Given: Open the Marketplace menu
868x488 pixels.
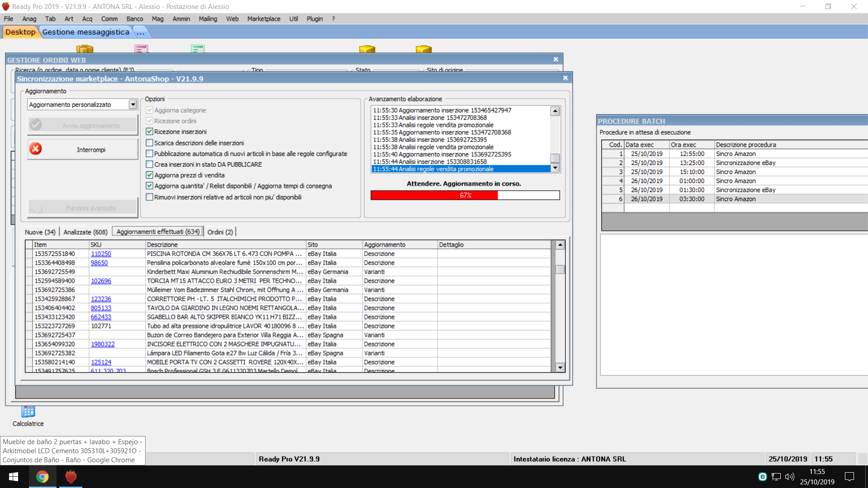Looking at the screenshot, I should tap(264, 19).
